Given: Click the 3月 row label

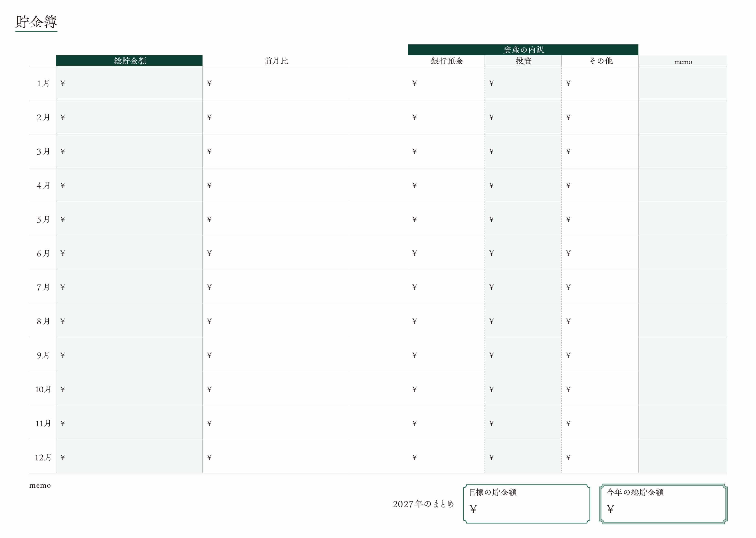Looking at the screenshot, I should pos(43,151).
